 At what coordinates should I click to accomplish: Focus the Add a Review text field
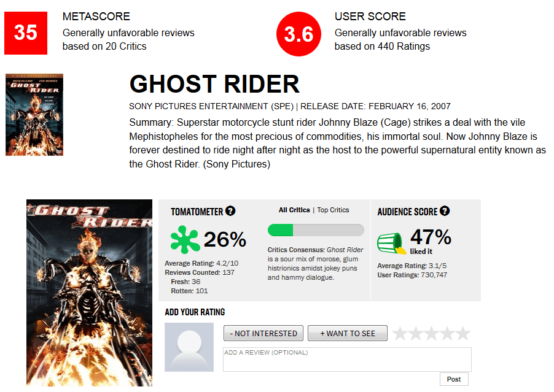tap(347, 359)
